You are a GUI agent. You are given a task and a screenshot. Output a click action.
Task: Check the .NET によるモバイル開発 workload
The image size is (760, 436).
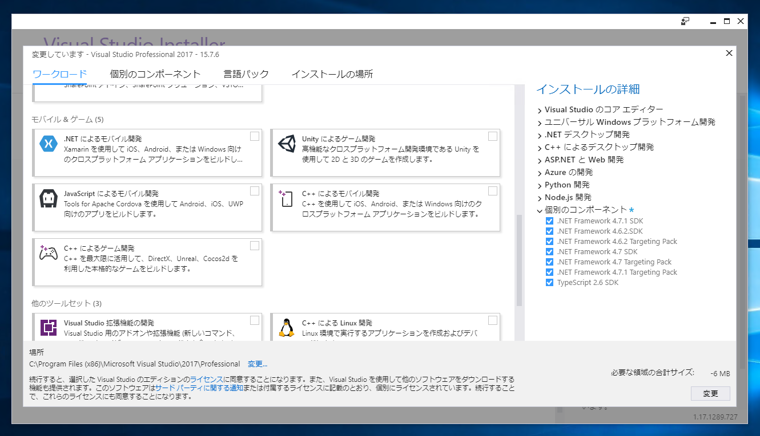coord(254,136)
